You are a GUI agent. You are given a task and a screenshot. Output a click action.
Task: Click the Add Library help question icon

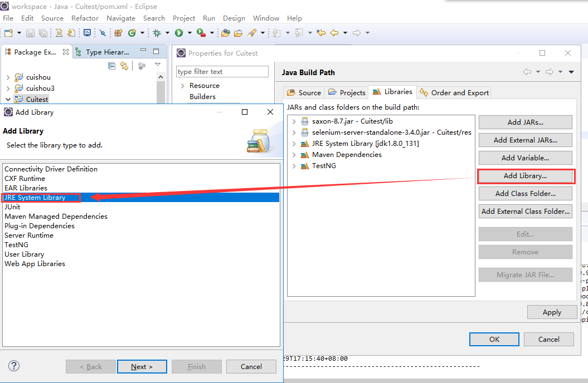(14, 366)
